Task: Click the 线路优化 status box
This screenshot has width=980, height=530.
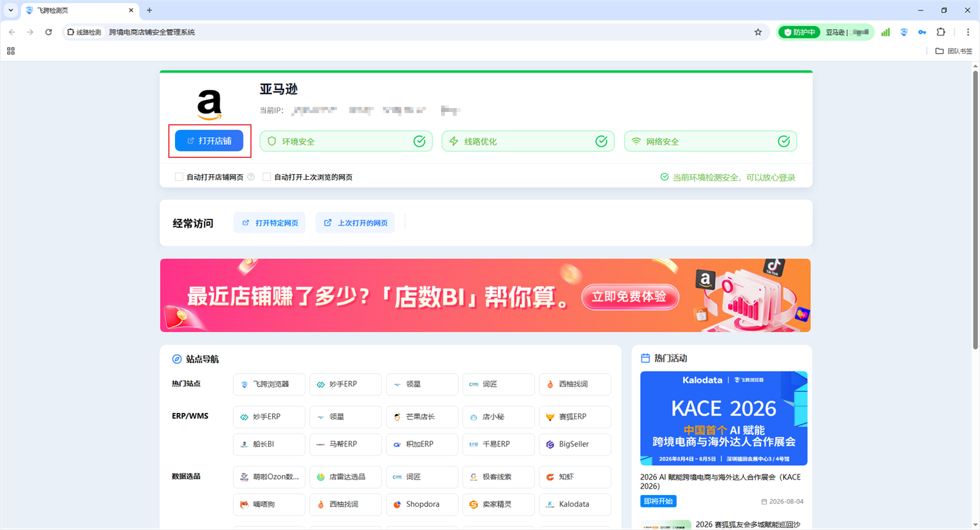Action: (x=528, y=141)
